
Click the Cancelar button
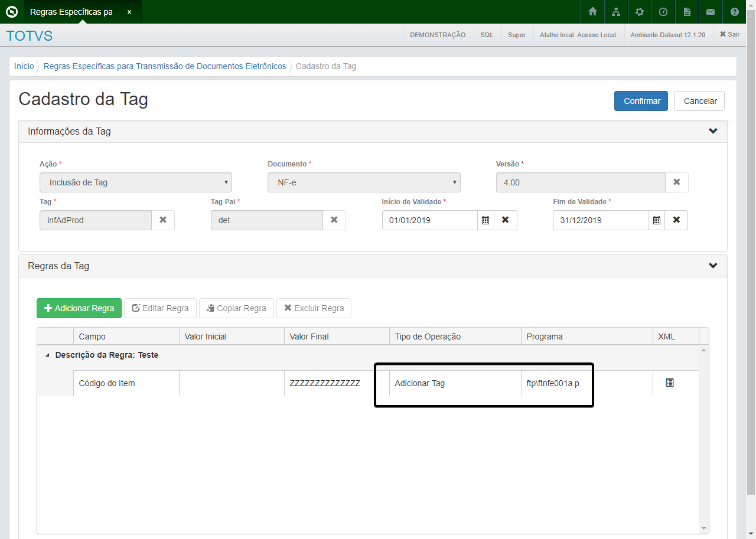coord(700,101)
